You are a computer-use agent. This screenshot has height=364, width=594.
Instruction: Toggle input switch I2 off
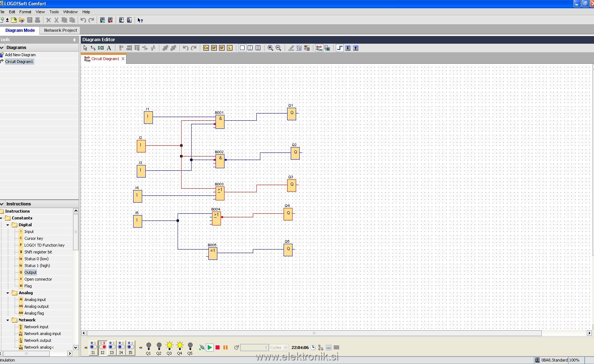click(x=102, y=348)
